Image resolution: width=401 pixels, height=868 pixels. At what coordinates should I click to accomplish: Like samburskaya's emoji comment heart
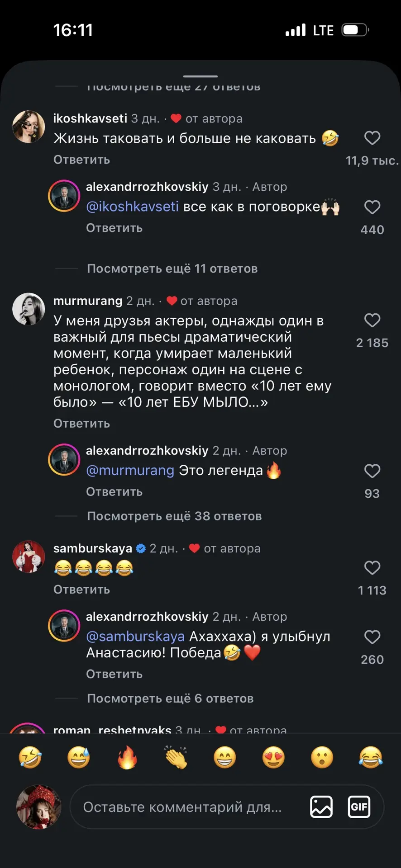[372, 568]
